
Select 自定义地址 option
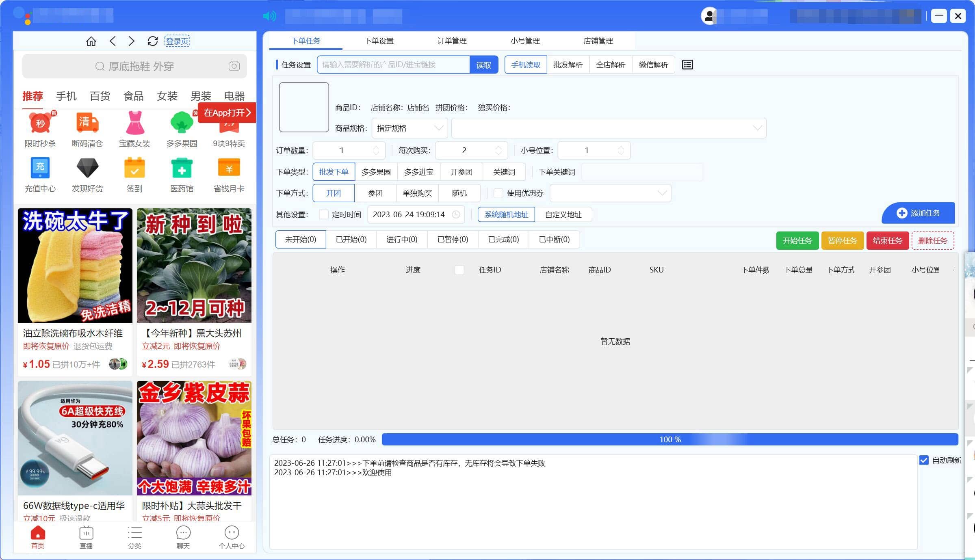[x=563, y=214]
